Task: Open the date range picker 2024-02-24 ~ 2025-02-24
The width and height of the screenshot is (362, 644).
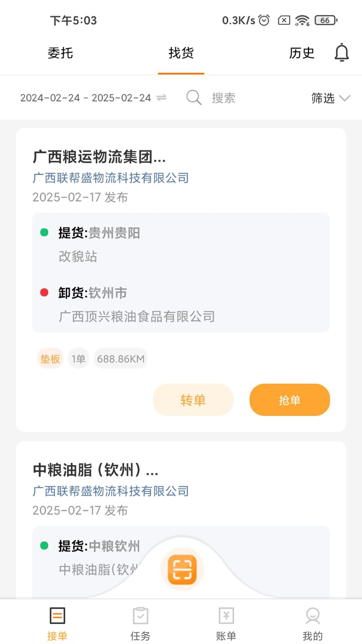Action: (x=85, y=98)
